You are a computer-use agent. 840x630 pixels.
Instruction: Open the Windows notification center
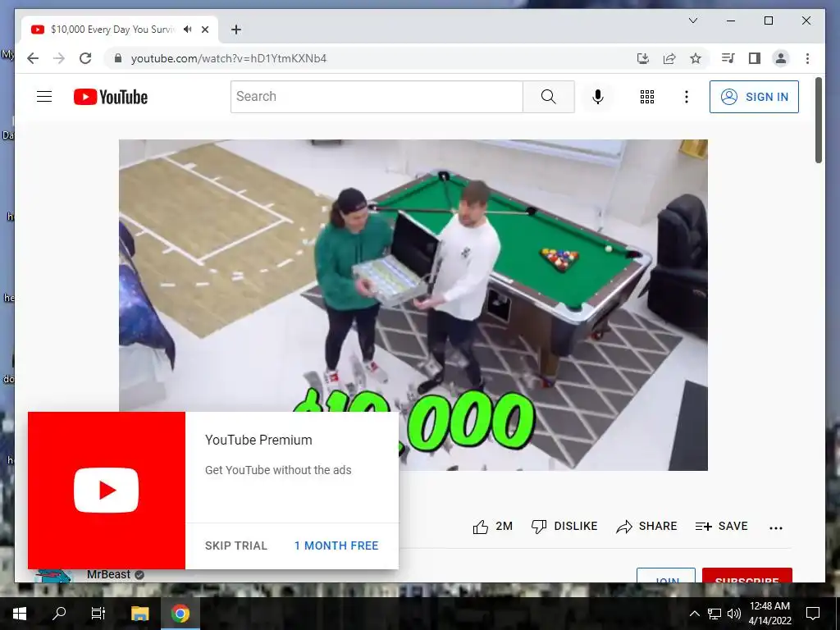(813, 614)
